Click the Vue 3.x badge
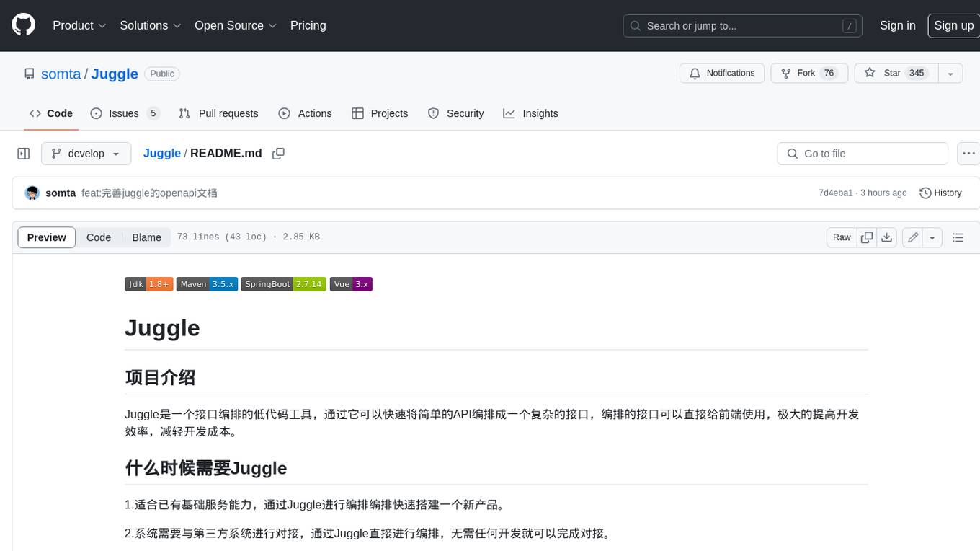This screenshot has height=551, width=980. pos(351,284)
